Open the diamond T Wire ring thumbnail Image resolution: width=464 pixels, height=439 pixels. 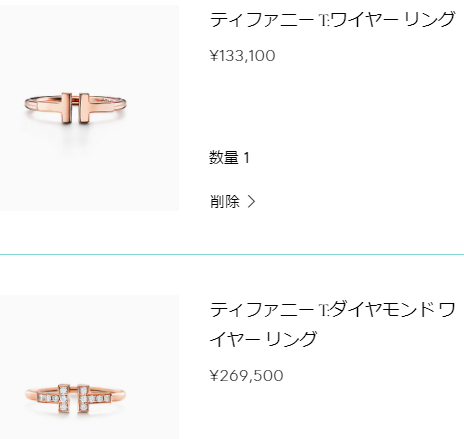tap(89, 367)
